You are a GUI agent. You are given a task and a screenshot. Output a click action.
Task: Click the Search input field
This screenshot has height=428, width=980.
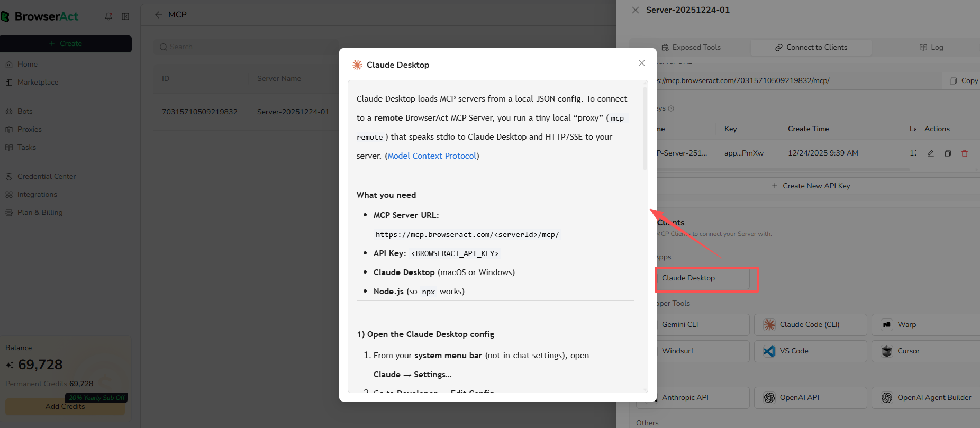tap(246, 47)
